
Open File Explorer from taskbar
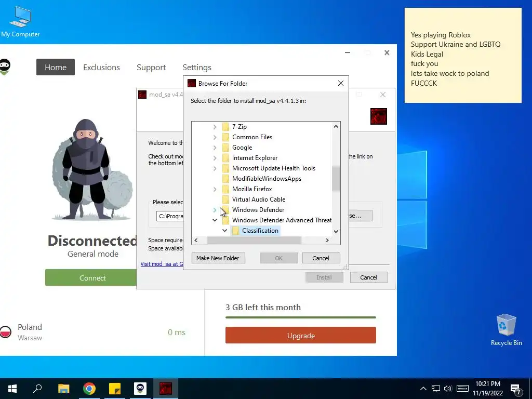[x=63, y=389]
